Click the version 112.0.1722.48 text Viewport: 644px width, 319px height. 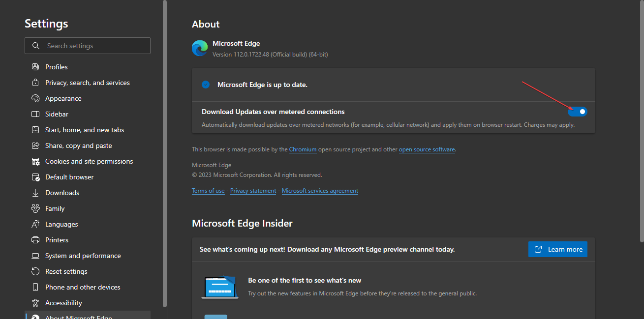(x=270, y=55)
